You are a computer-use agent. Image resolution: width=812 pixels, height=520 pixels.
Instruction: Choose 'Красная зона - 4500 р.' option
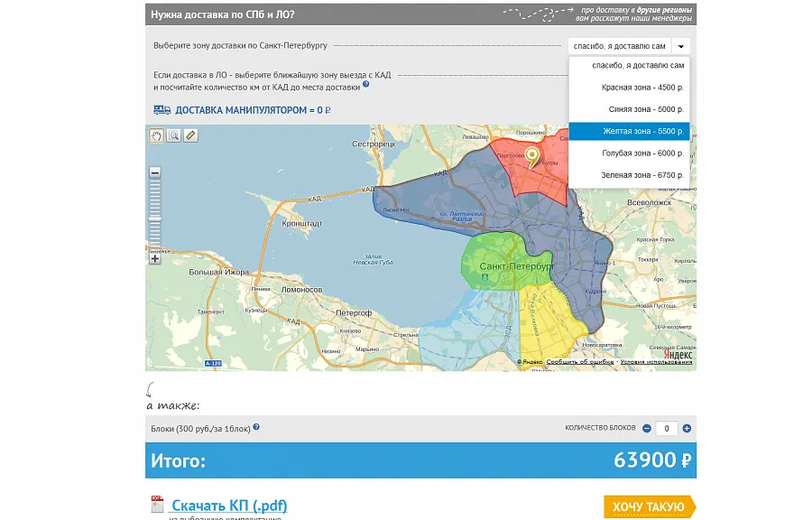coord(629,88)
